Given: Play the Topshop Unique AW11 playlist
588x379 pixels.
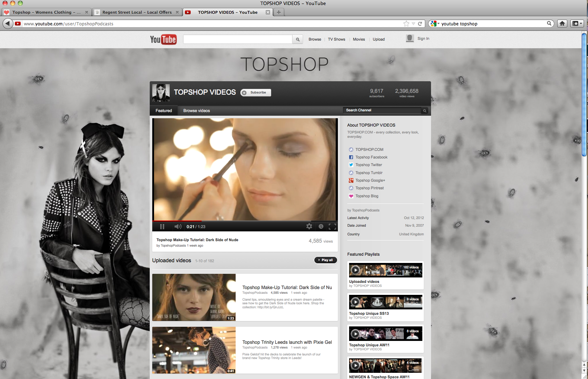Looking at the screenshot, I should click(385, 334).
